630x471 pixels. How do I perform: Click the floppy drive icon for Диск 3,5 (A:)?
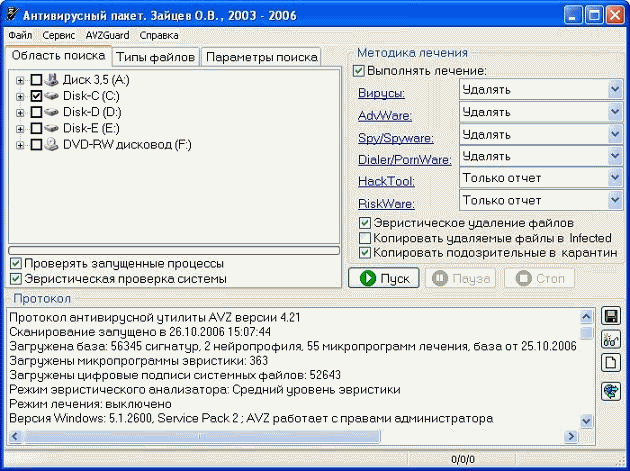point(51,80)
